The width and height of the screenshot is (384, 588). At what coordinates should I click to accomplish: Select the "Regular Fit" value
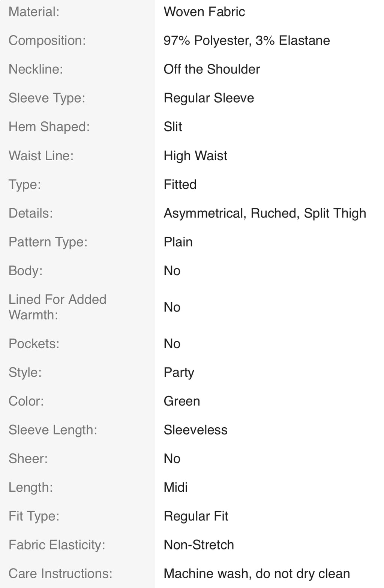[x=196, y=516]
